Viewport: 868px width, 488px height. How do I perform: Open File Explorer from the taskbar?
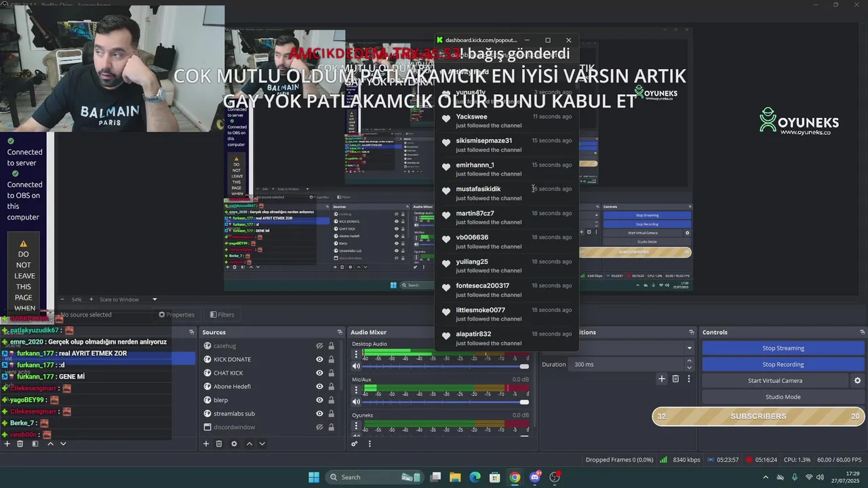point(455,477)
